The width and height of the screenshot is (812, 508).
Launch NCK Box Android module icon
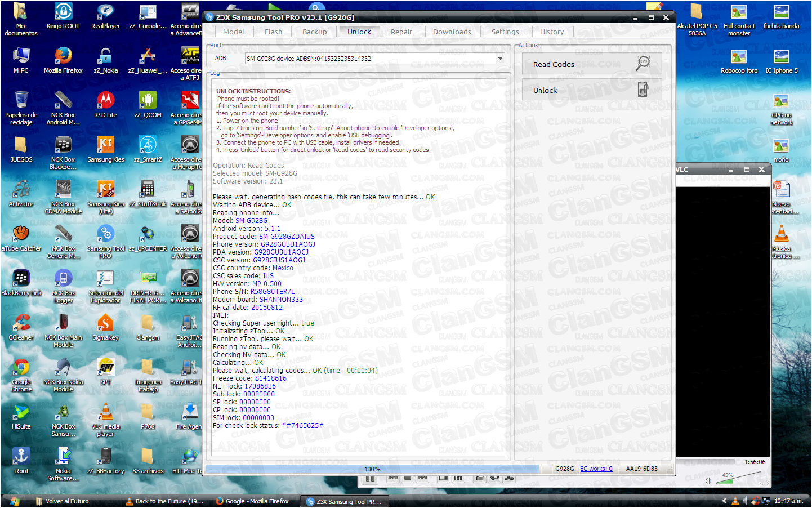pyautogui.click(x=63, y=108)
